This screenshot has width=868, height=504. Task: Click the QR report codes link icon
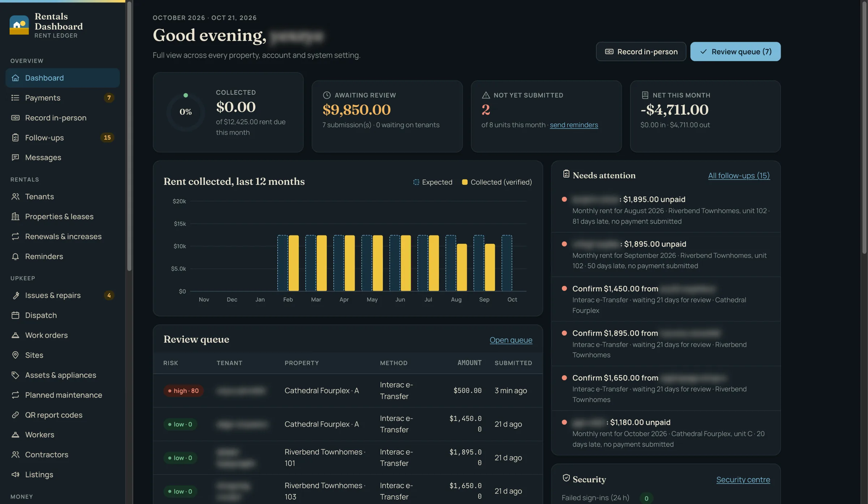coord(15,415)
